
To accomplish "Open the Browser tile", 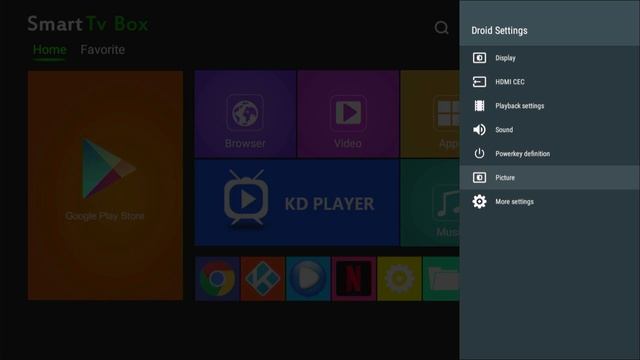I will click(245, 113).
